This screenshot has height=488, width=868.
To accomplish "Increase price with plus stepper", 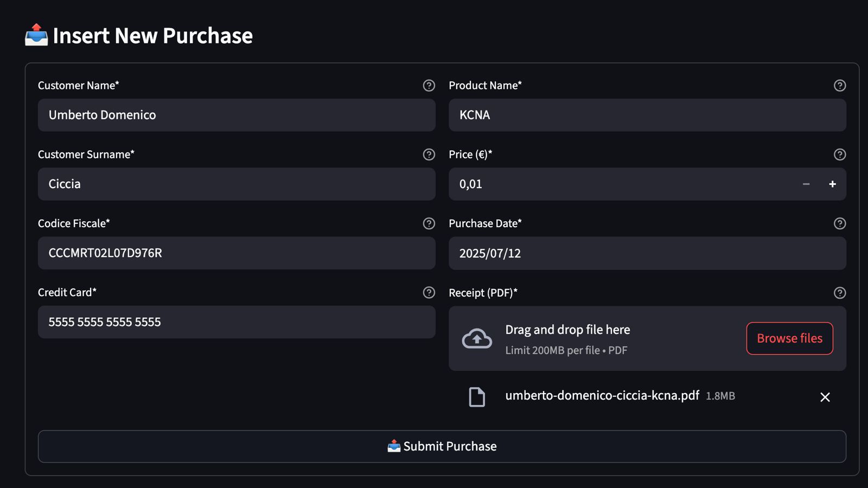I will [832, 184].
